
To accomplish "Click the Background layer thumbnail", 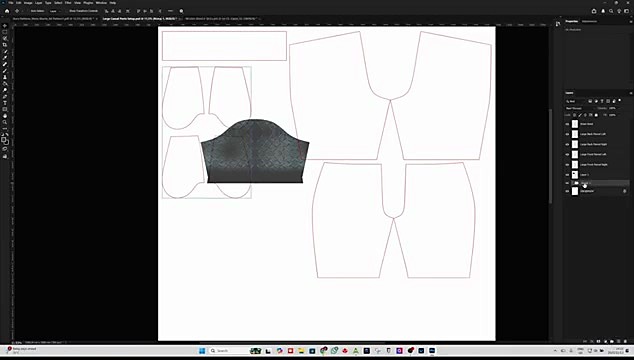I will (575, 191).
